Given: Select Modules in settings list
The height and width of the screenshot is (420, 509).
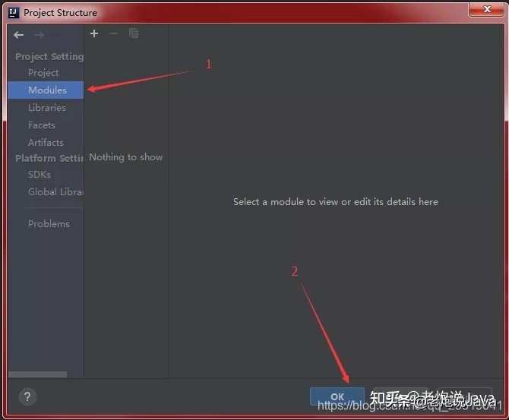Looking at the screenshot, I should [46, 90].
